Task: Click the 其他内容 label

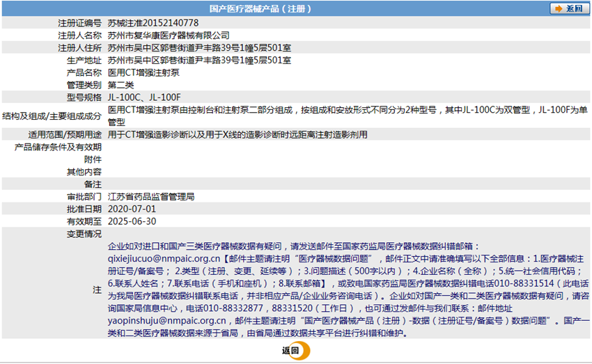Action: 84,172
